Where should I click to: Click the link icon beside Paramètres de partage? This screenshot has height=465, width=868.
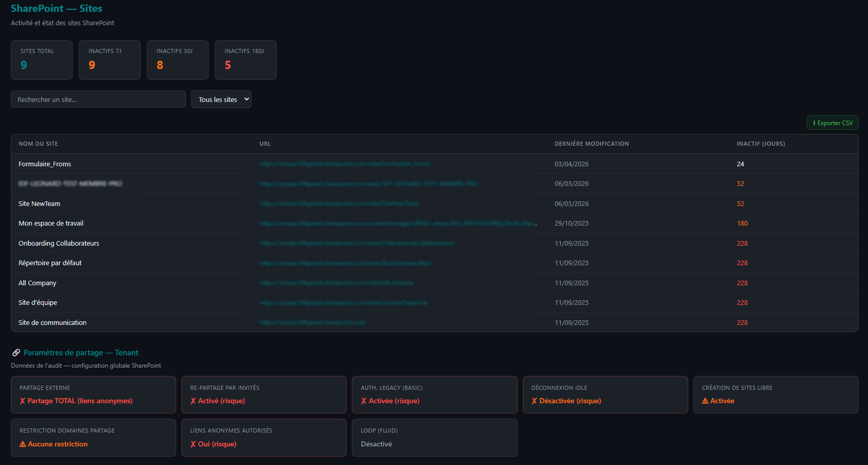tap(16, 353)
